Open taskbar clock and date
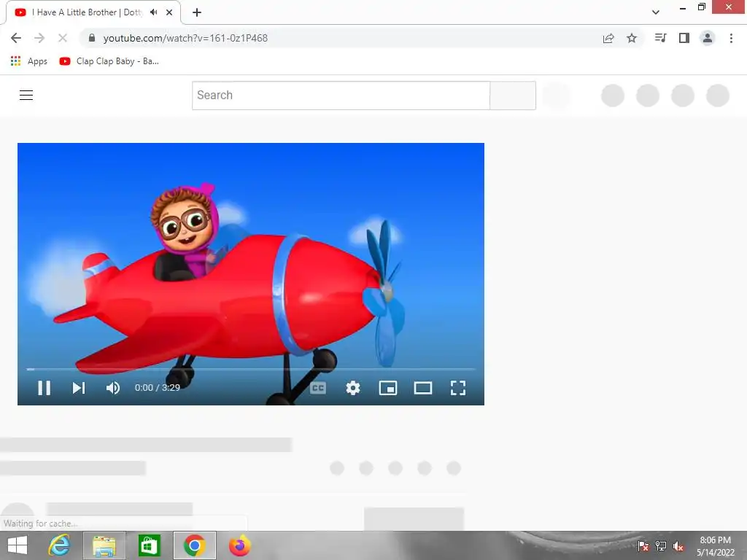747x560 pixels. (715, 546)
